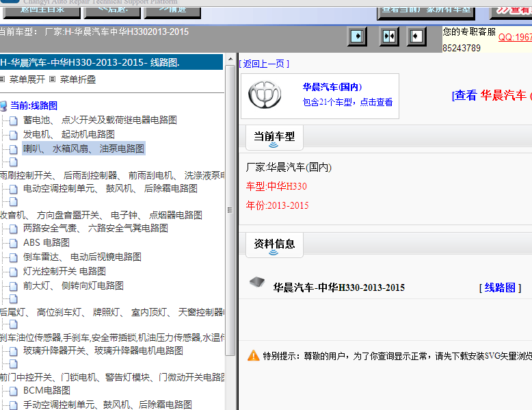Select 喇叭、水箱风扇、油泵电路图

pos(83,149)
